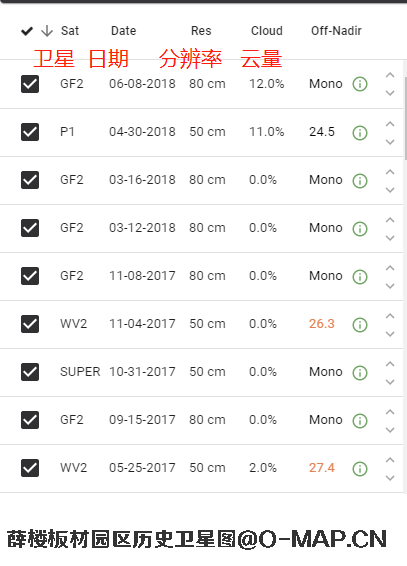Image resolution: width=407 pixels, height=566 pixels.
Task: Click the sort arrow beside Sat header
Action: [x=47, y=31]
